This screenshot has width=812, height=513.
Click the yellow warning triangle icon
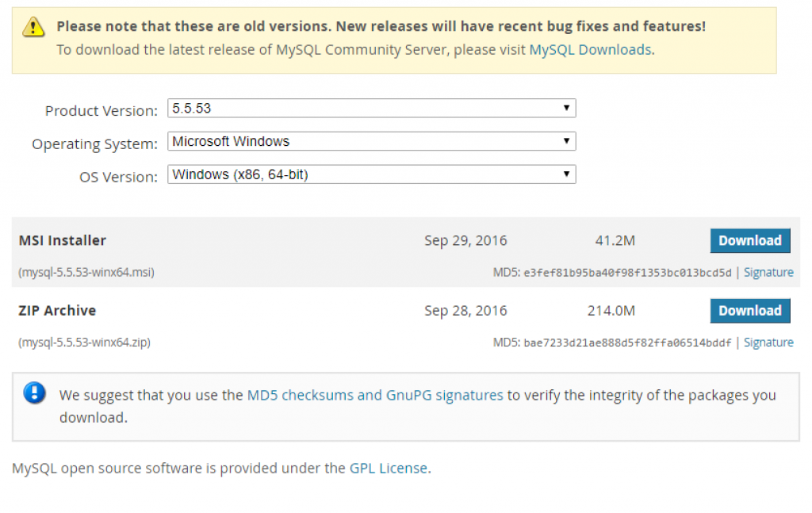(33, 27)
